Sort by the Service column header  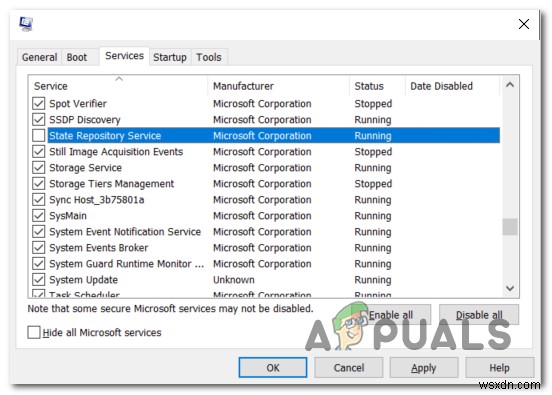click(118, 86)
